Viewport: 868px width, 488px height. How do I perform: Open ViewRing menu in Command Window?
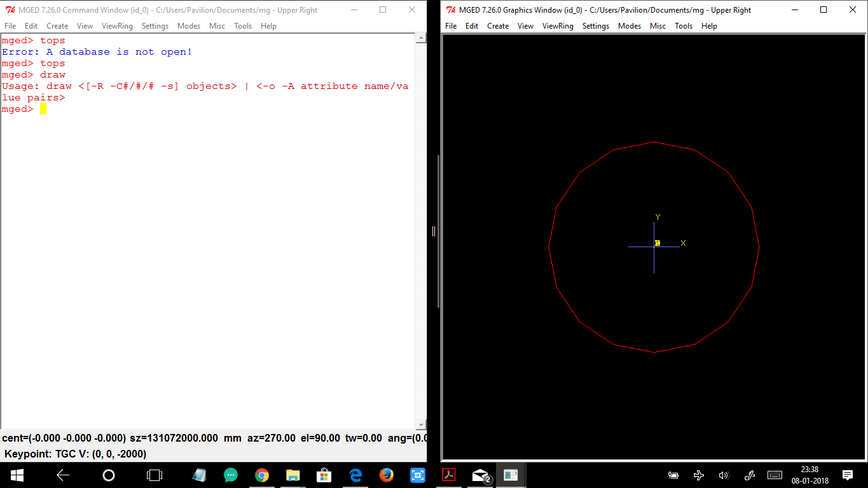tap(117, 26)
